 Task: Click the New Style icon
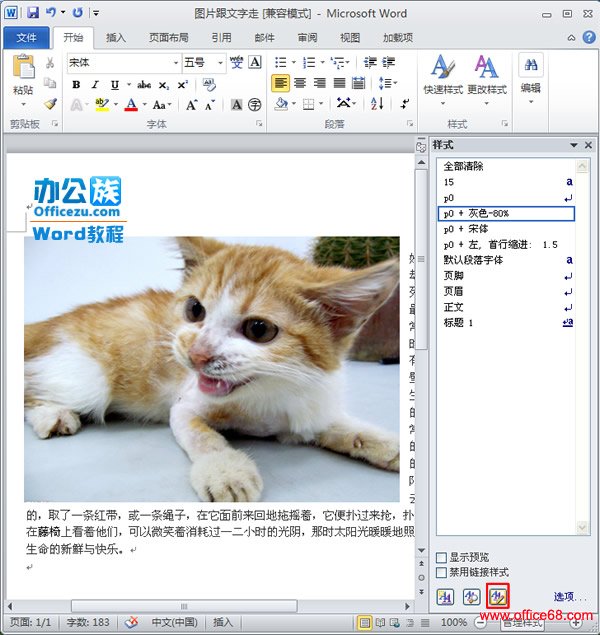tap(446, 597)
